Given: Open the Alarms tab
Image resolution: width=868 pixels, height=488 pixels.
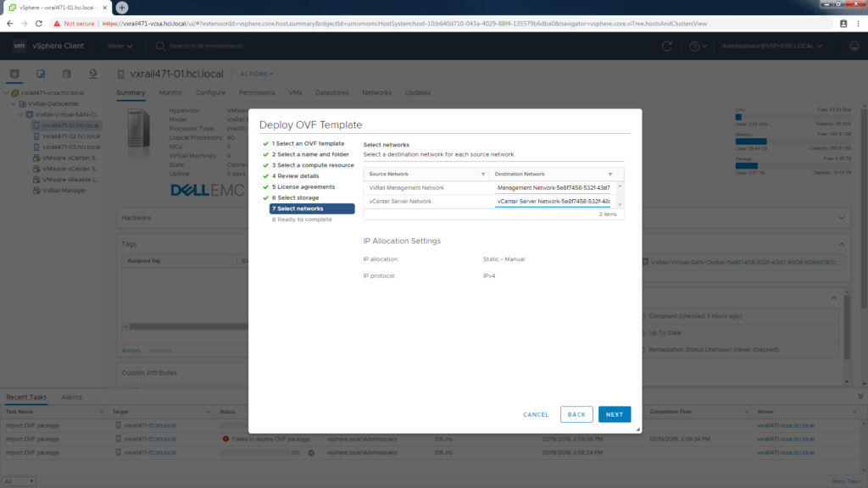Looking at the screenshot, I should click(x=71, y=397).
